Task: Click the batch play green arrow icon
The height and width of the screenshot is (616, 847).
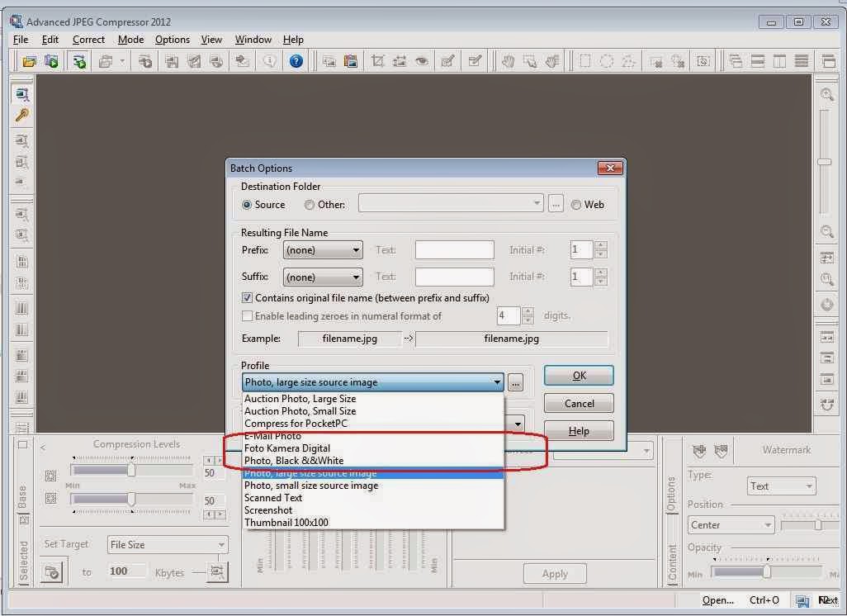Action: [51, 61]
